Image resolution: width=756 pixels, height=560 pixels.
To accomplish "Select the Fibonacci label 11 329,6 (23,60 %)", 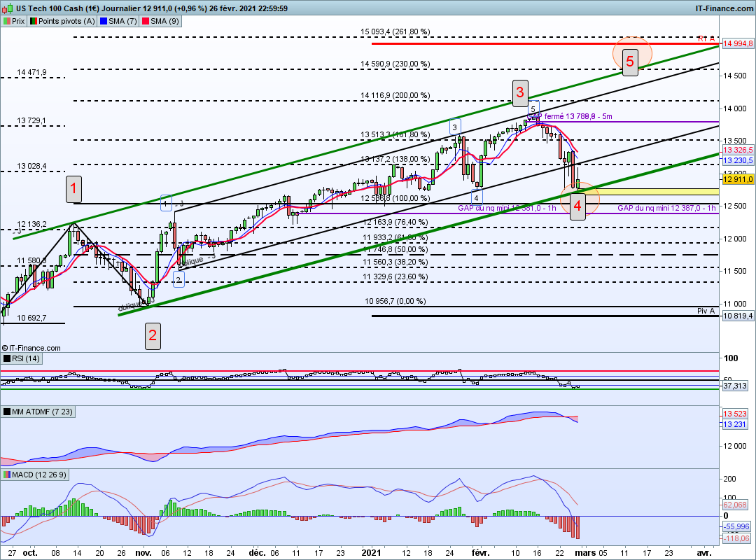I will (x=395, y=276).
